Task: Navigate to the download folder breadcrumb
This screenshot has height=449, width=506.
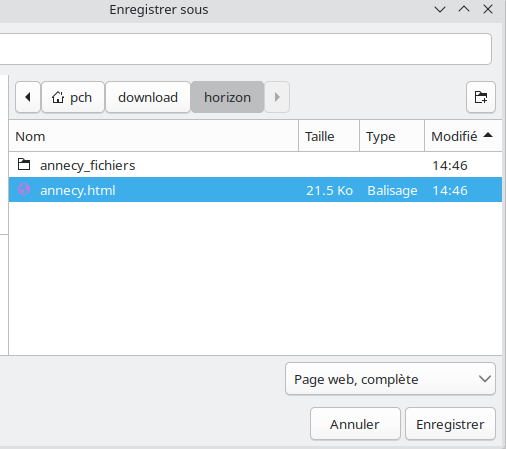Action: pyautogui.click(x=148, y=97)
